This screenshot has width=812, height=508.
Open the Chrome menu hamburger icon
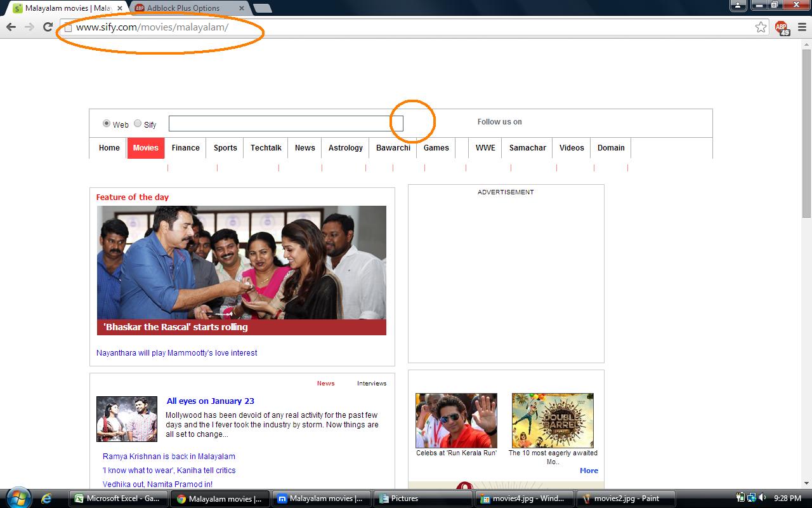[802, 27]
